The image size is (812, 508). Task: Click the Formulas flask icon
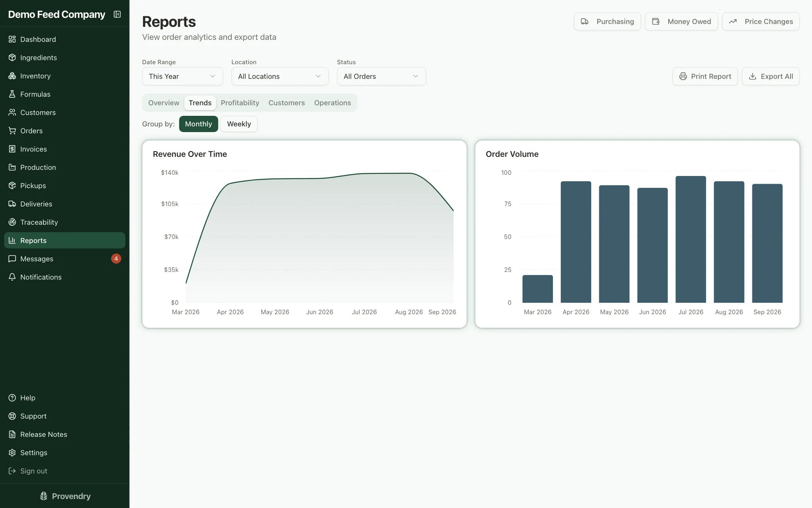12,94
